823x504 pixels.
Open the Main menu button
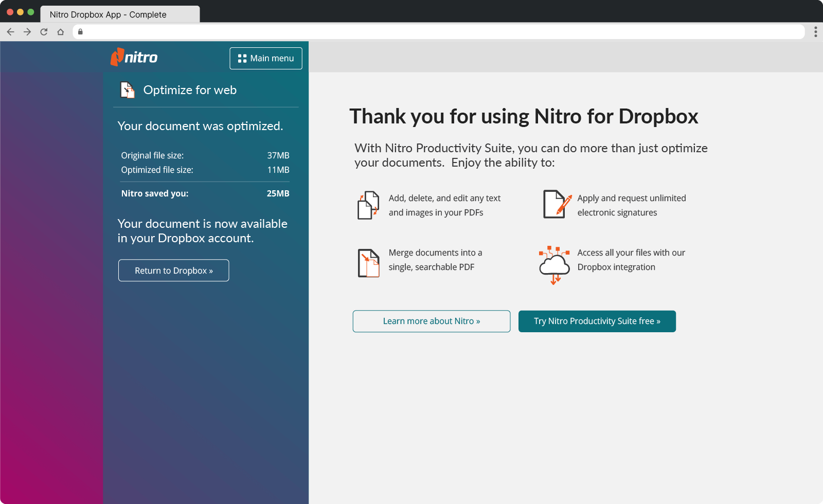point(266,58)
